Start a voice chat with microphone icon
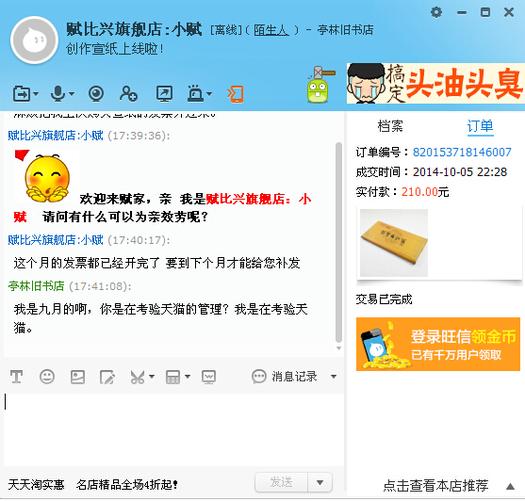The height and width of the screenshot is (501, 525). point(58,93)
